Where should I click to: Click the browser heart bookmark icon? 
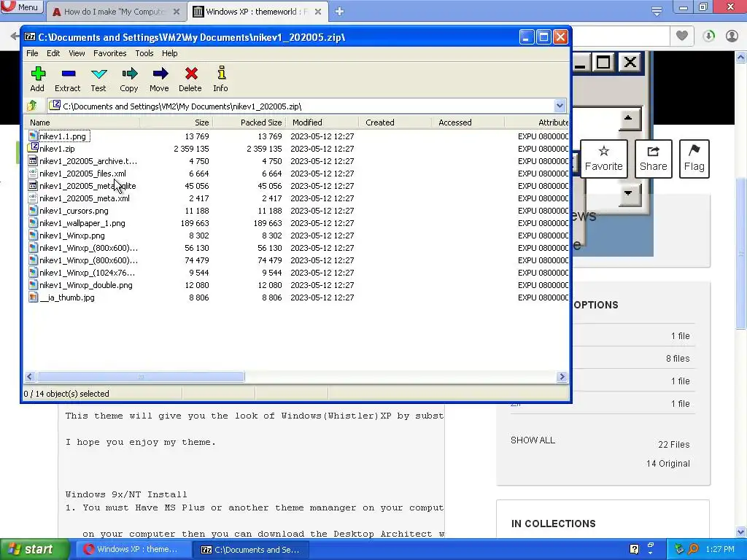tap(682, 36)
